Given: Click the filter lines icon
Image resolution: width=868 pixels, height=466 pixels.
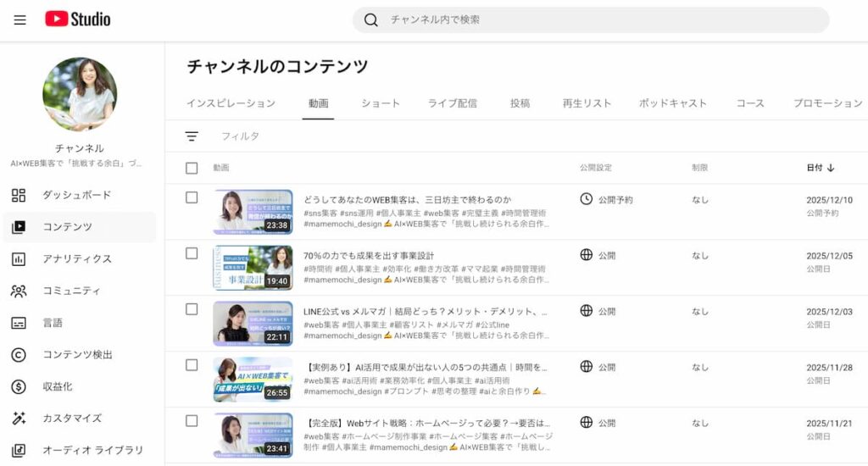Looking at the screenshot, I should pyautogui.click(x=192, y=136).
